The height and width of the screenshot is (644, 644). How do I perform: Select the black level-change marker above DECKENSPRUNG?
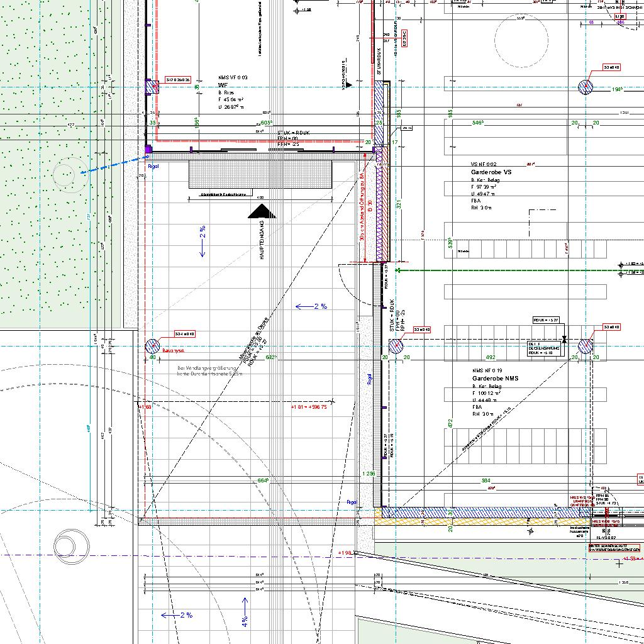tap(565, 339)
